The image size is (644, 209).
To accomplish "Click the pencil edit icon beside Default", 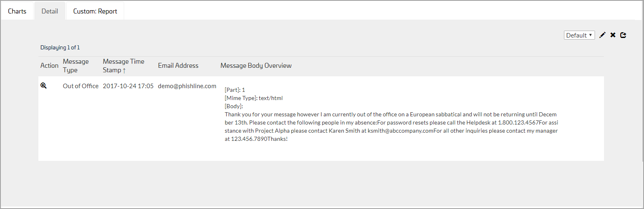I will pyautogui.click(x=602, y=35).
